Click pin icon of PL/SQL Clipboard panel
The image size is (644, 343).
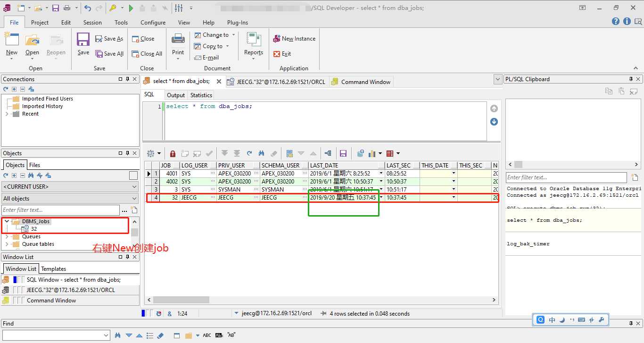(631, 79)
